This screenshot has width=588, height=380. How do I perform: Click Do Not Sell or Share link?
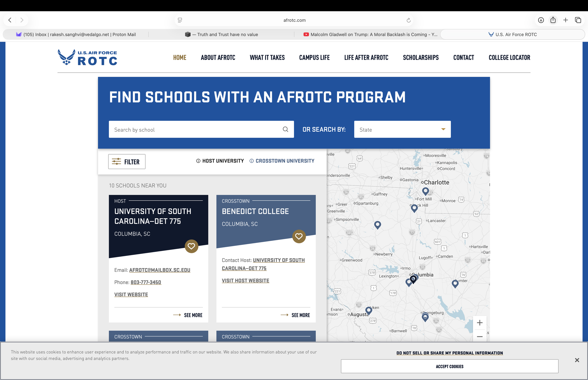(449, 353)
